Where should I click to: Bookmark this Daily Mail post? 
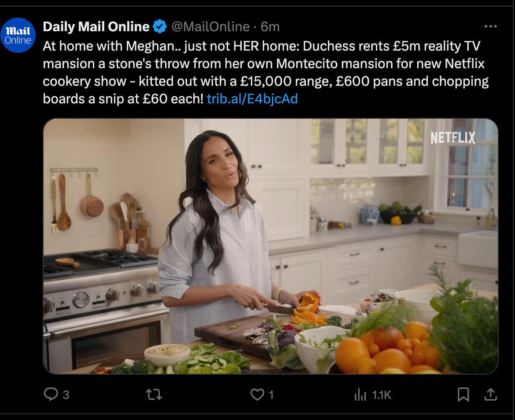463,394
